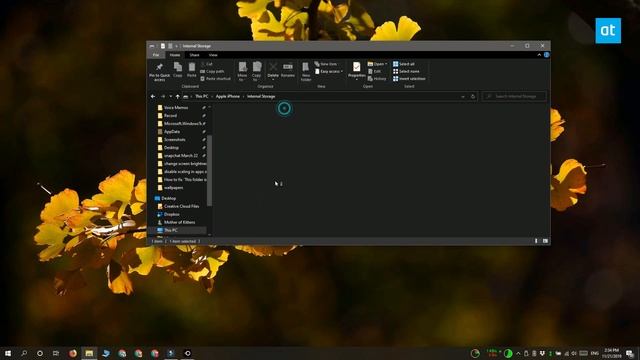Image resolution: width=640 pixels, height=360 pixels.
Task: Click the navigation pane scroll down arrow
Action: 210,235
